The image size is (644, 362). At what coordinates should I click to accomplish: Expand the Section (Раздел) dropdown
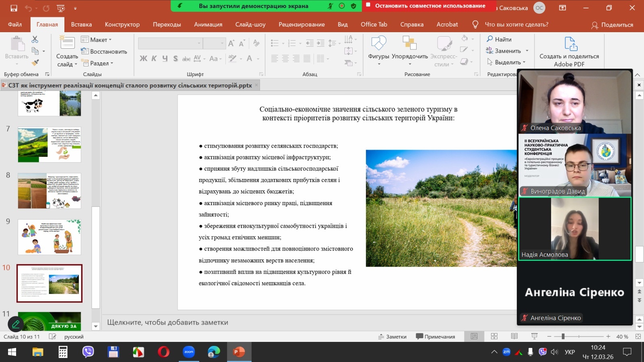(x=98, y=63)
